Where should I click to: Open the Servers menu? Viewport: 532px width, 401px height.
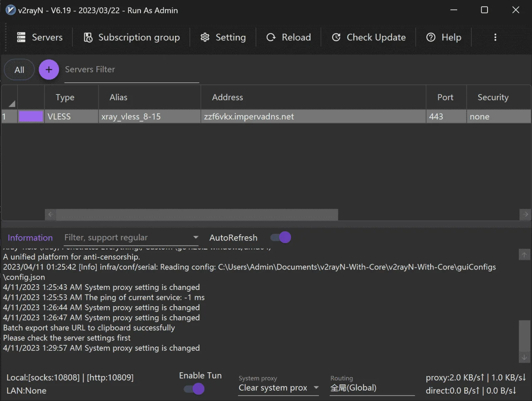coord(39,37)
